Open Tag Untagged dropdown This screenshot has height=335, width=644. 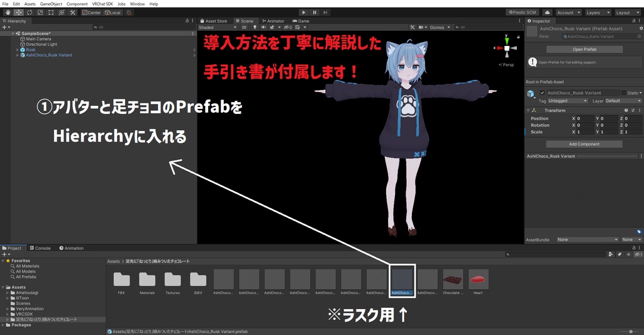[568, 101]
